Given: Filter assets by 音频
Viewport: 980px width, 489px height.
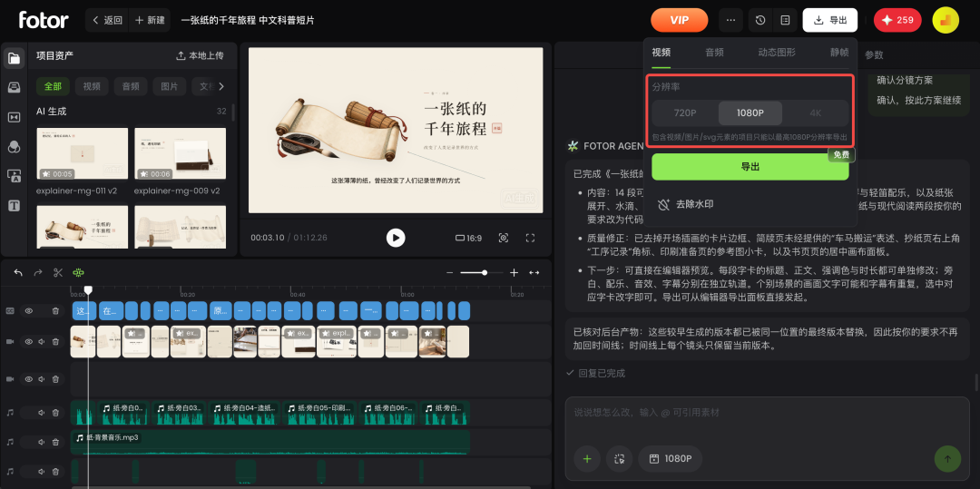Looking at the screenshot, I should pos(131,86).
